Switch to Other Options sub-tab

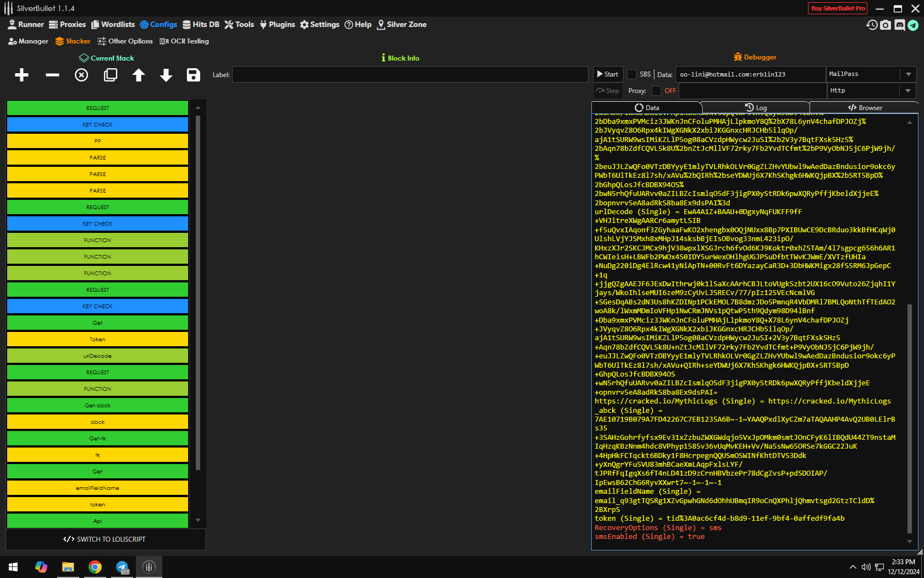[x=125, y=41]
